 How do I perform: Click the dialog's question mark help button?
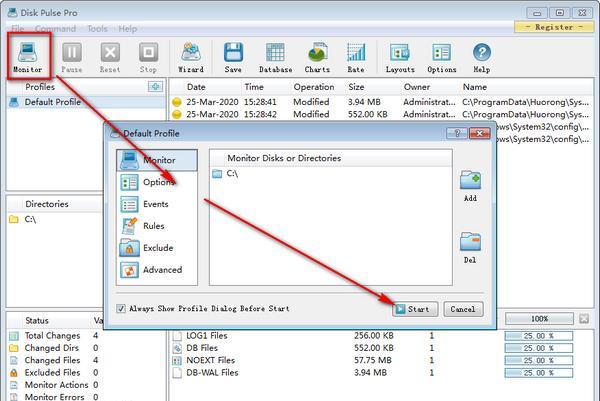coord(457,133)
